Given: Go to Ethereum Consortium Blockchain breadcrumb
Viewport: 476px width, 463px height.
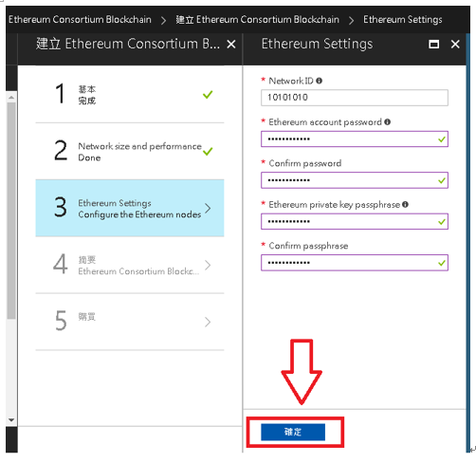Looking at the screenshot, I should [x=80, y=20].
